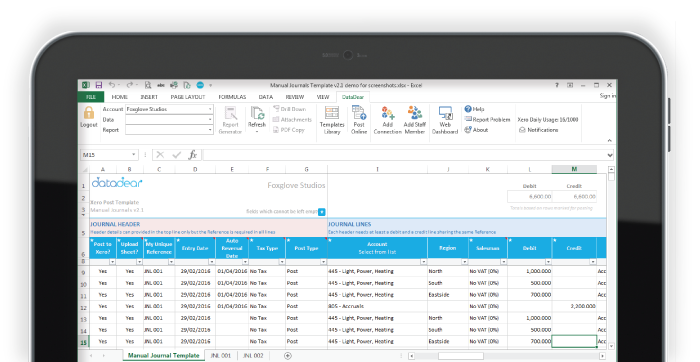Switch to the JNL 001 sheet tab

pyautogui.click(x=221, y=356)
